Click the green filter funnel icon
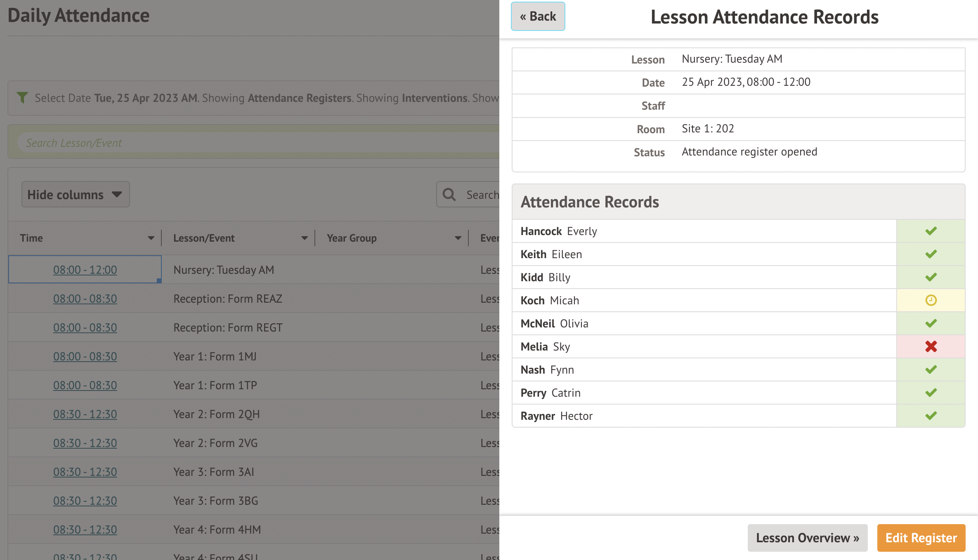Viewport: 978px width, 560px height. point(22,98)
